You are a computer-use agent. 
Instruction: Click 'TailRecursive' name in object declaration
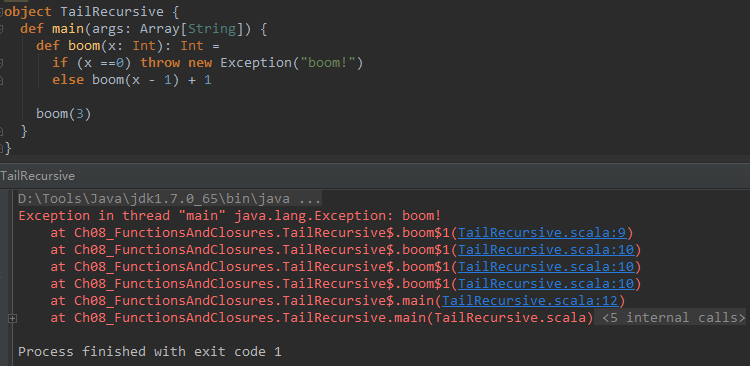point(112,12)
